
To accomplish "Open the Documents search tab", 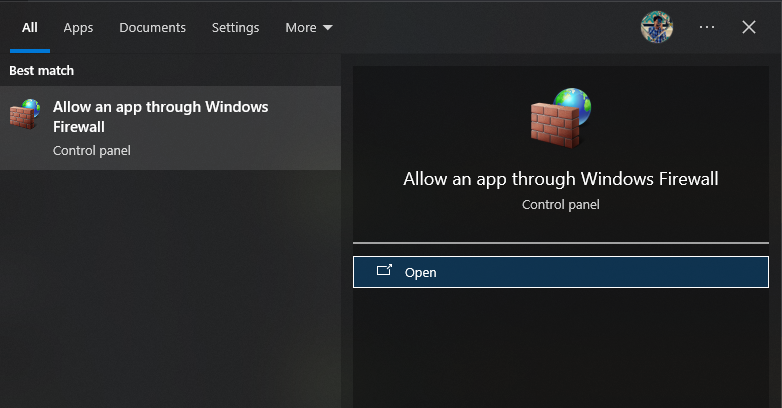I will click(x=153, y=27).
